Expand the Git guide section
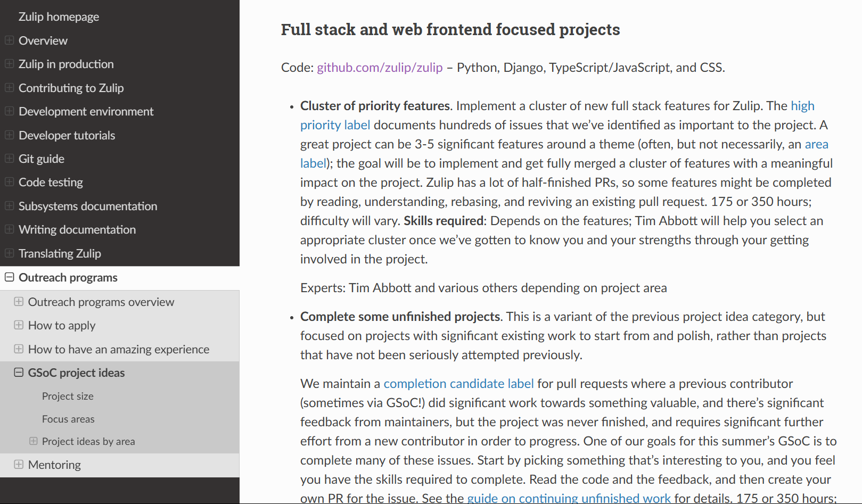 pyautogui.click(x=9, y=159)
